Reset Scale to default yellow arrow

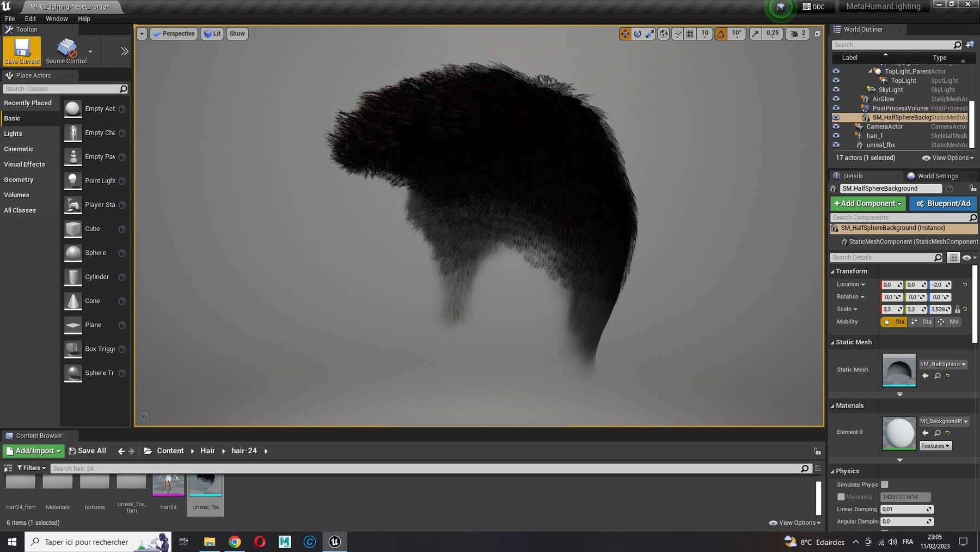(x=965, y=309)
